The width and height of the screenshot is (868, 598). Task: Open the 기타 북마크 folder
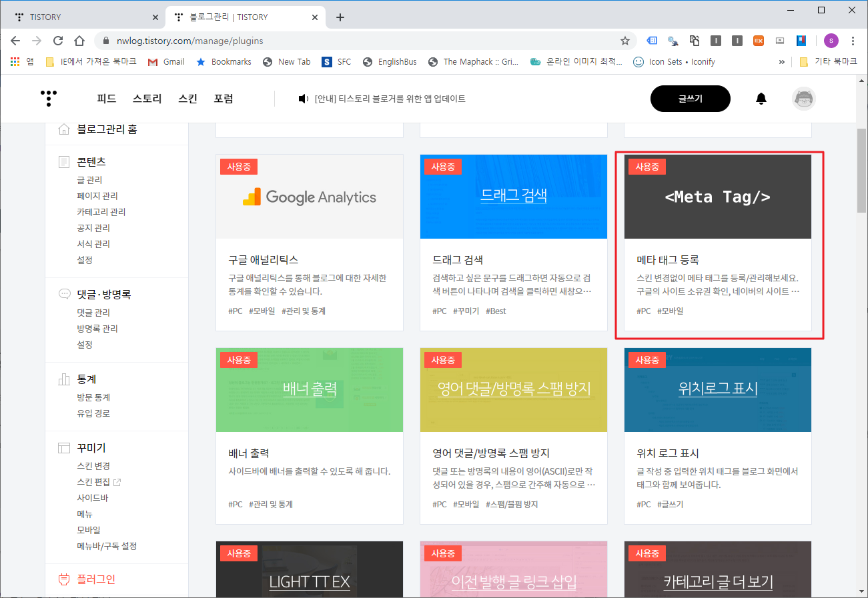[x=829, y=61]
